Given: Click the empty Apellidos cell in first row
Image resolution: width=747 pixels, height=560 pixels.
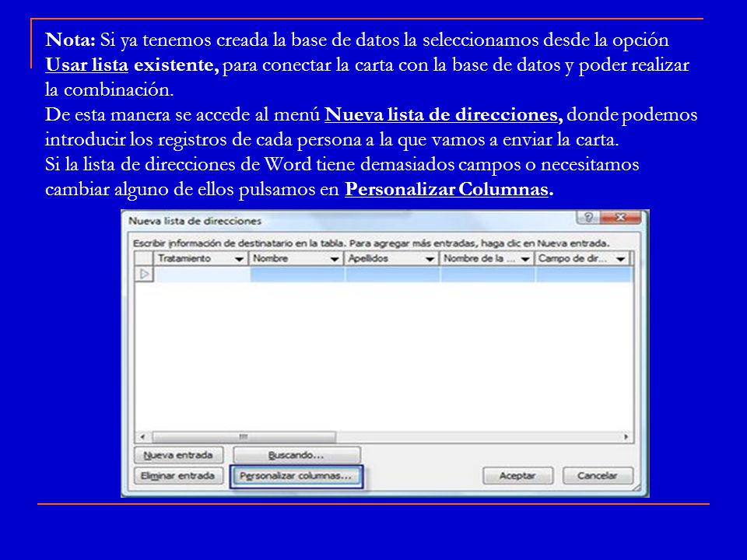Looking at the screenshot, I should (392, 275).
